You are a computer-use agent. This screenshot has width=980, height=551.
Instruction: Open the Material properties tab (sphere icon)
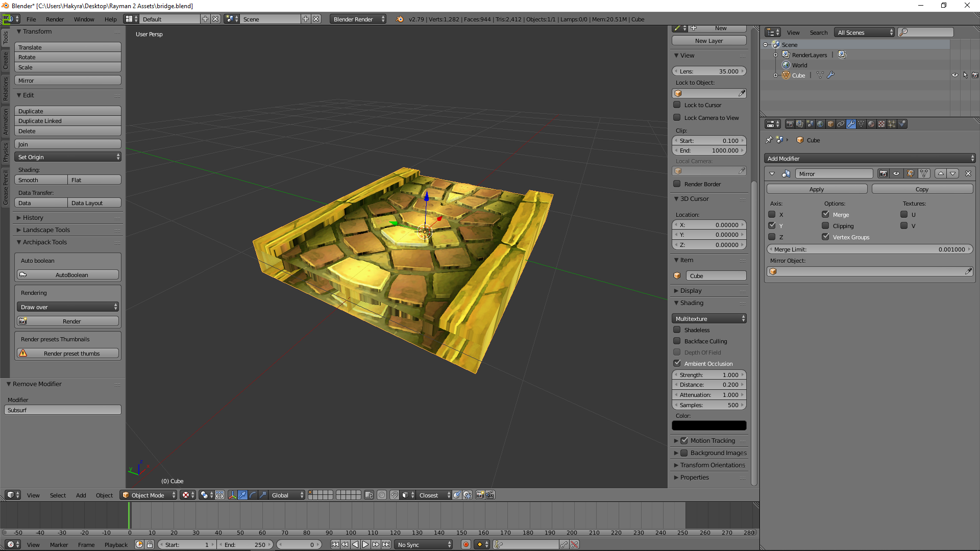click(871, 124)
